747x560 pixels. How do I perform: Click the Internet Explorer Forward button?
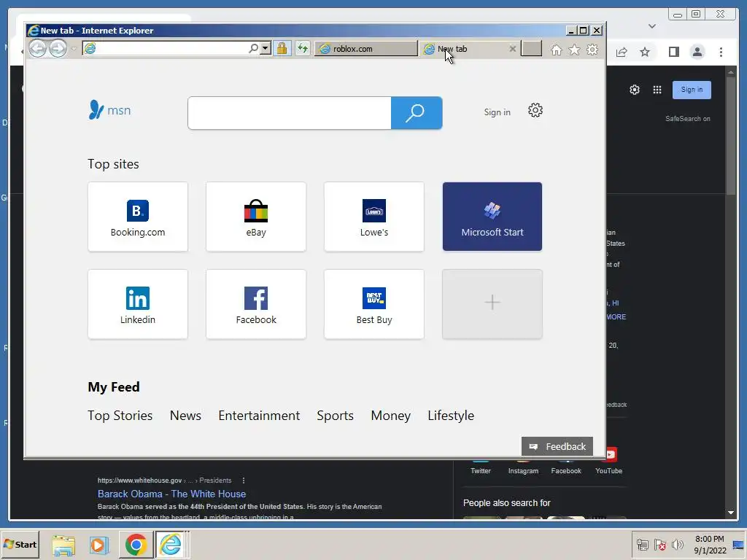point(58,48)
